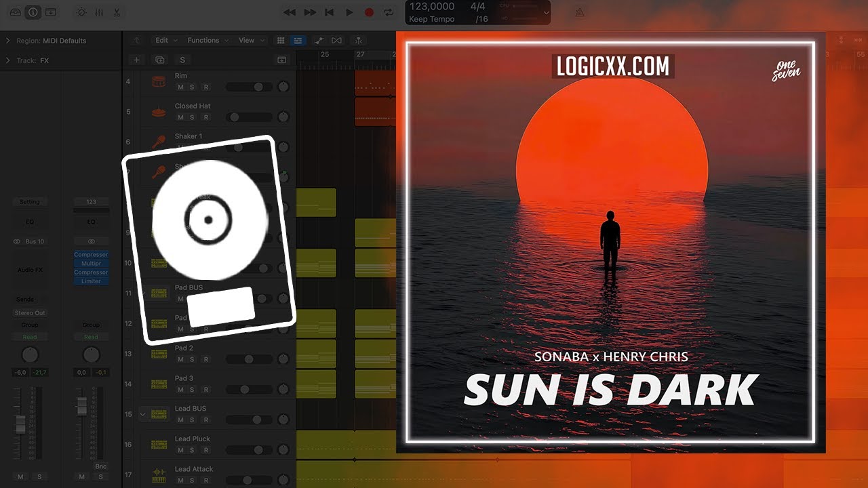Click the Bnc bounce button
Screen dimensions: 868x488
pyautogui.click(x=101, y=466)
